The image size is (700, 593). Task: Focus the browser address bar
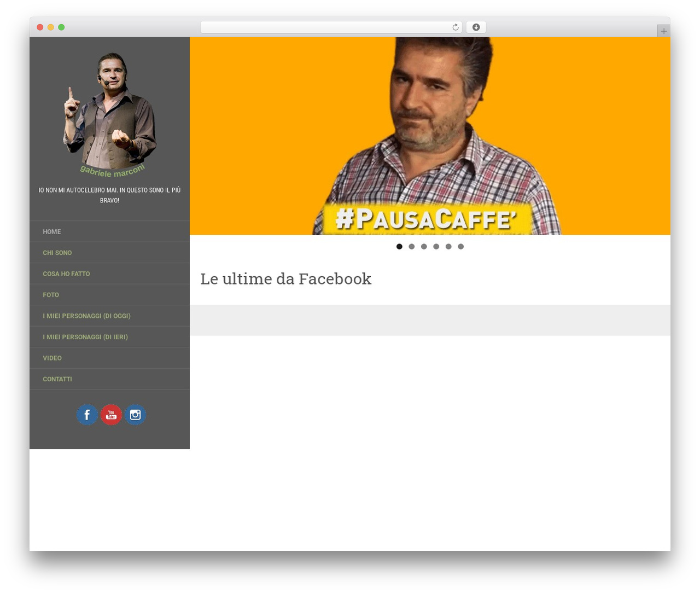[331, 27]
